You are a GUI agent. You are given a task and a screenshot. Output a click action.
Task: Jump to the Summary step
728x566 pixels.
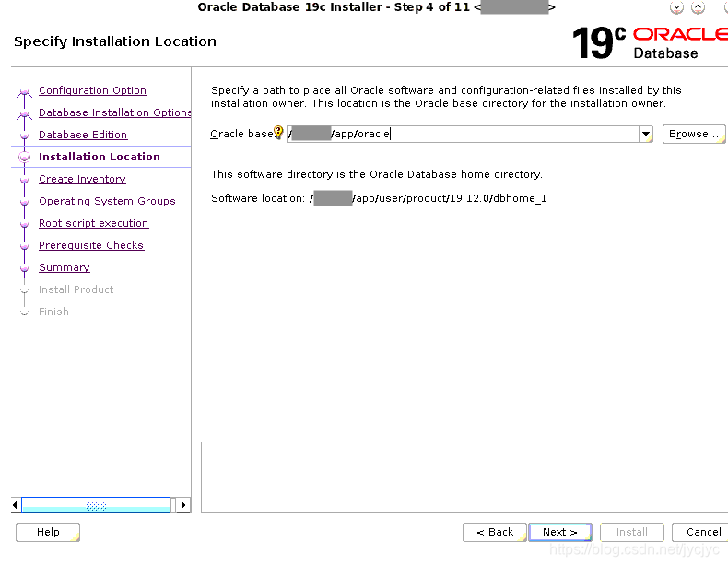pyautogui.click(x=65, y=267)
